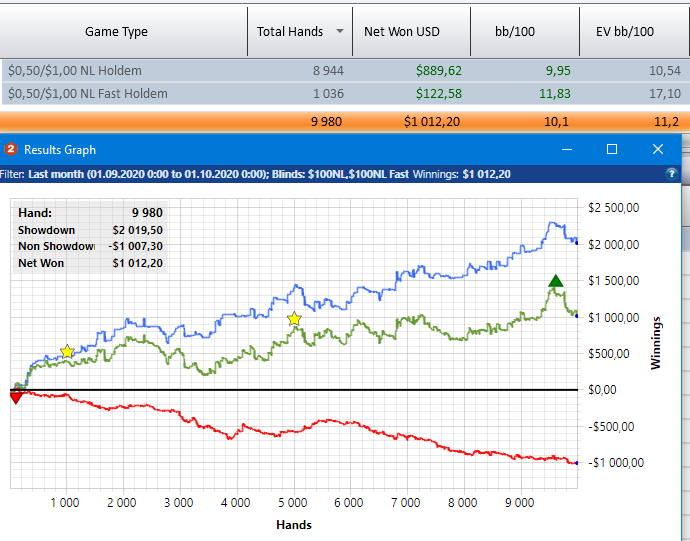Image resolution: width=690 pixels, height=541 pixels.
Task: Click the red down-triangle low marker
Action: click(16, 397)
